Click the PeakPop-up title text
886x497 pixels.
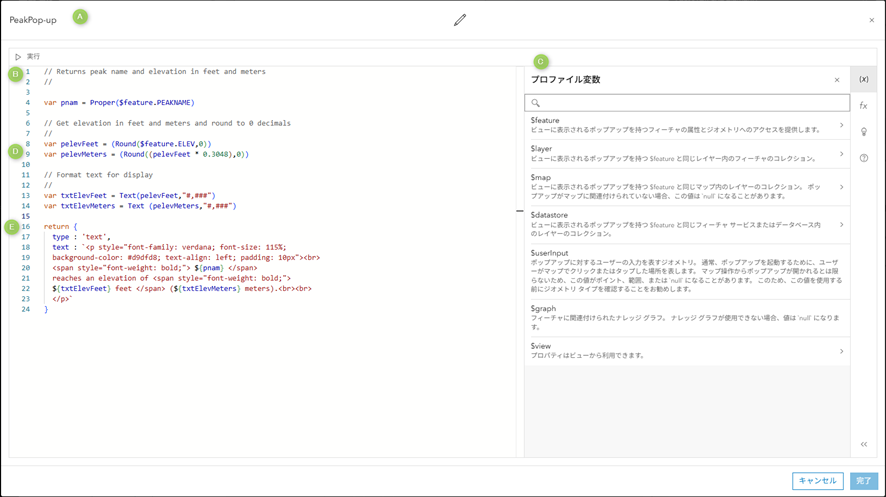33,20
